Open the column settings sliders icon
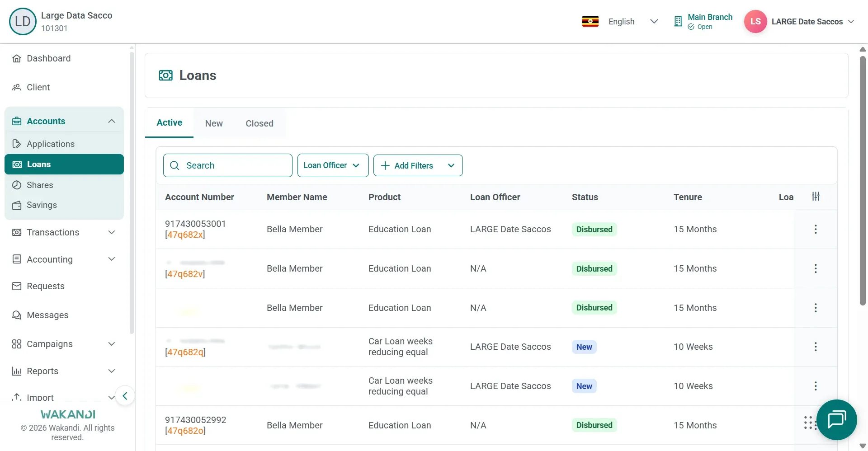Viewport: 868px width, 451px height. [x=816, y=196]
